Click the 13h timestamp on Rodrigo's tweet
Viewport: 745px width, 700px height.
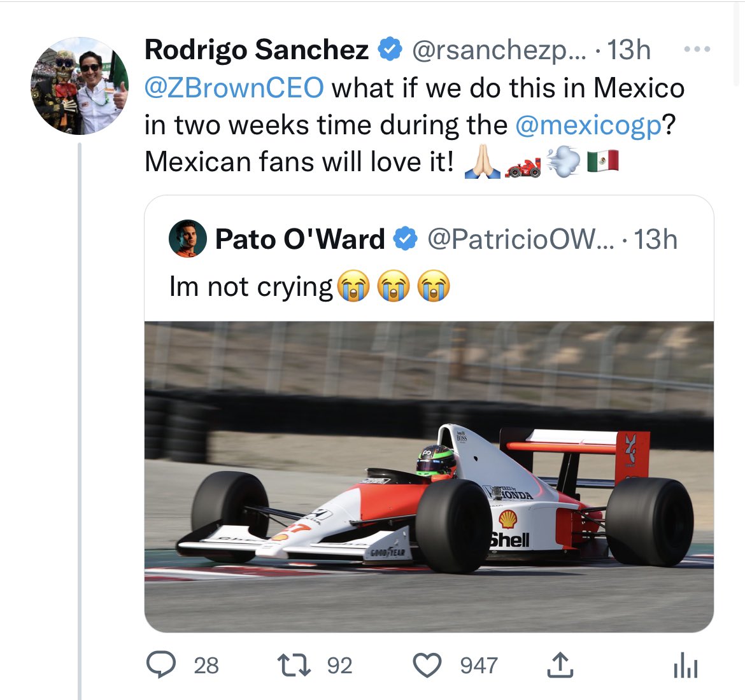[628, 50]
